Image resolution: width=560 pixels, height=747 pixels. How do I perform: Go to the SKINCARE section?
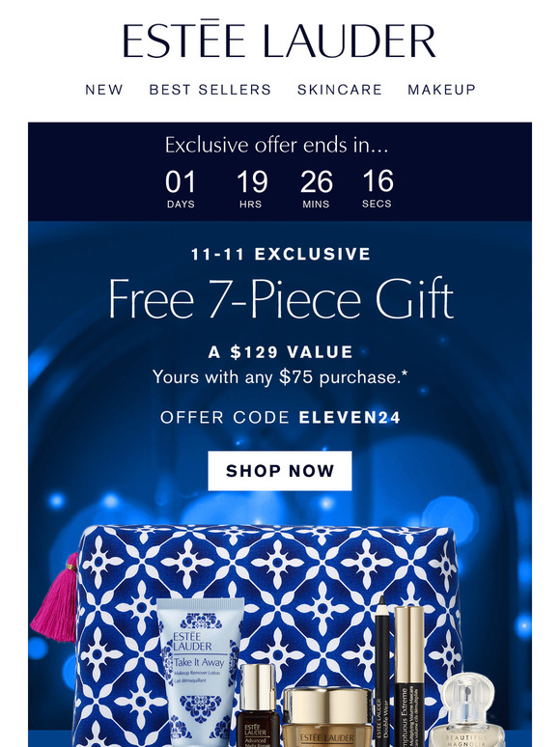coord(340,89)
